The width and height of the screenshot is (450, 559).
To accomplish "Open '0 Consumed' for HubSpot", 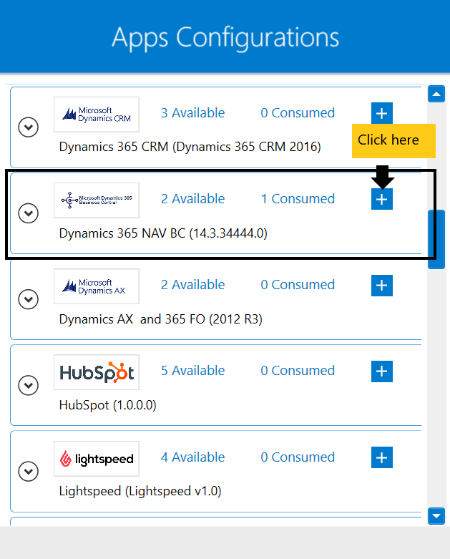I will (298, 371).
